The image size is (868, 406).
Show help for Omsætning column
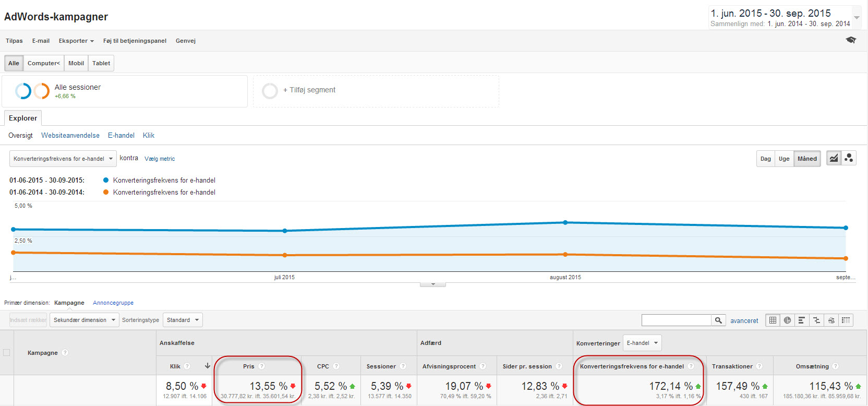836,366
